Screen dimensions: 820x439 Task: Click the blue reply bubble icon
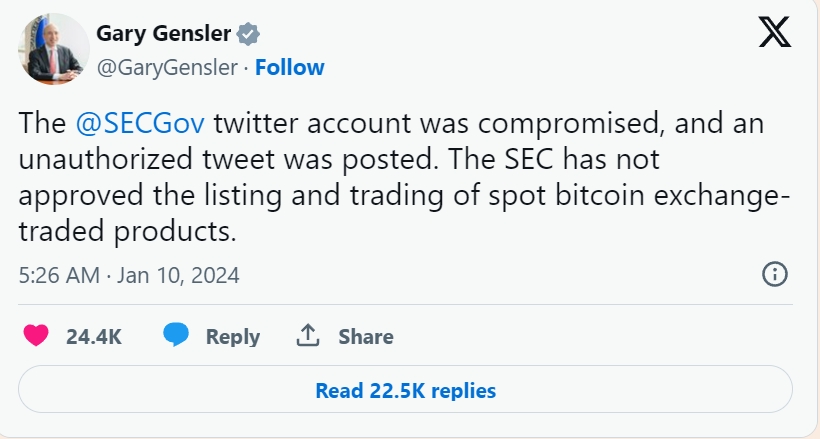click(x=177, y=336)
